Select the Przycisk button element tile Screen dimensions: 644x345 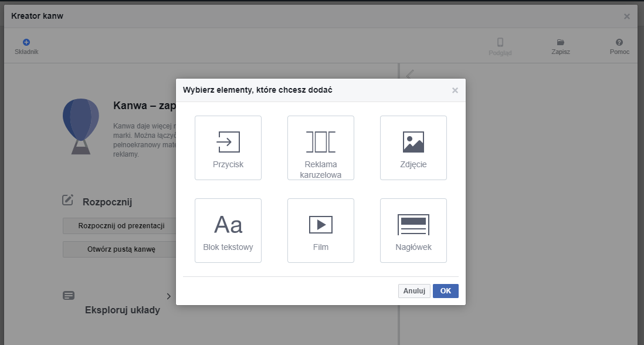coord(228,148)
